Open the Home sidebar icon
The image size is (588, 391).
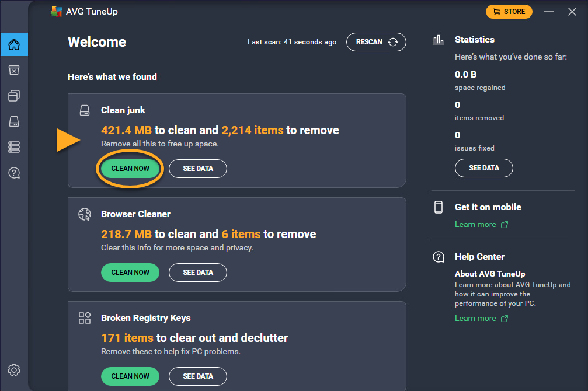(x=14, y=44)
